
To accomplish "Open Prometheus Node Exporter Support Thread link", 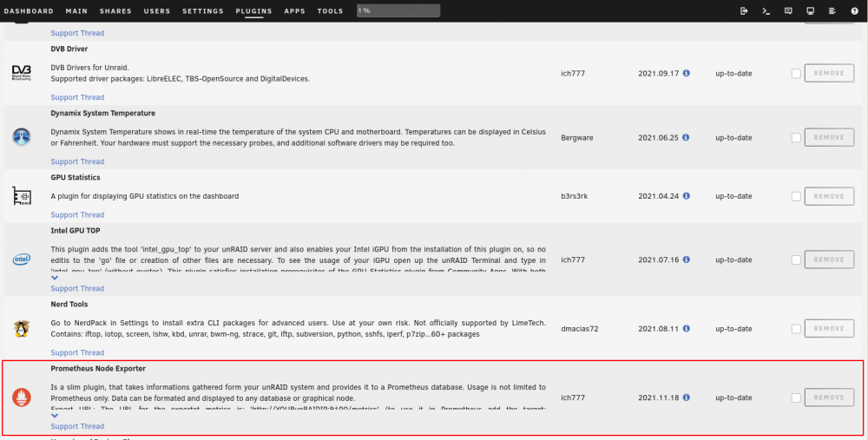I will 77,426.
